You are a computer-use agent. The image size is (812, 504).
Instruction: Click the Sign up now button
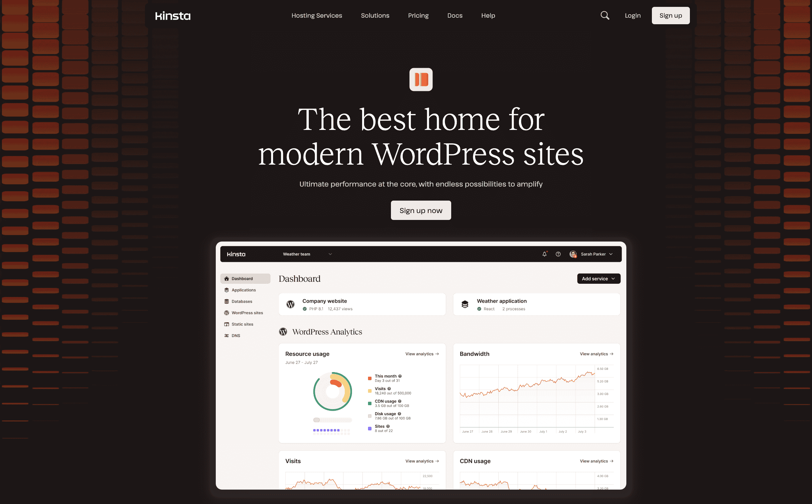pyautogui.click(x=421, y=210)
